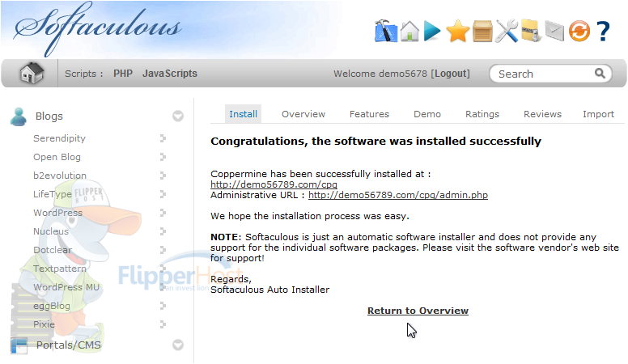The height and width of the screenshot is (364, 628).
Task: Open settings with wrench and screwdriver icon
Action: [507, 32]
